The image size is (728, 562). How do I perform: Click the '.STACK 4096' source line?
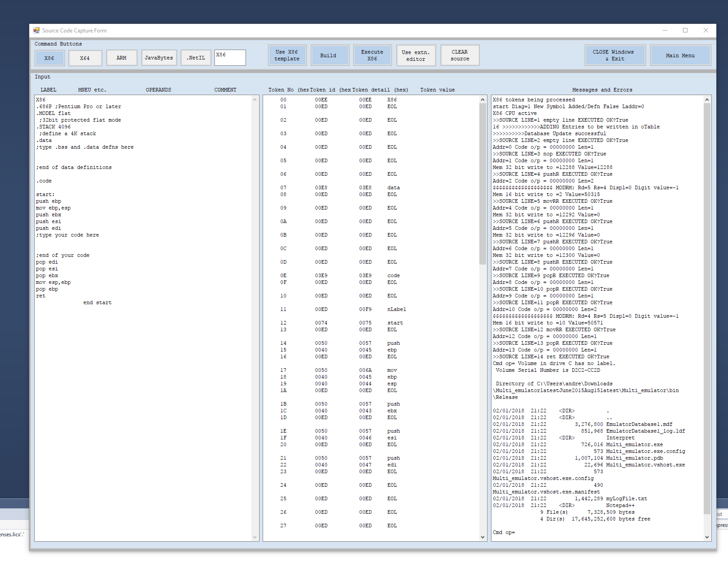tap(53, 127)
